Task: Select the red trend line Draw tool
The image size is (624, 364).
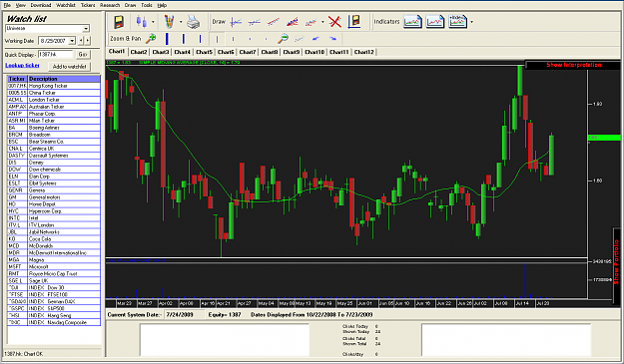Action: tap(273, 22)
